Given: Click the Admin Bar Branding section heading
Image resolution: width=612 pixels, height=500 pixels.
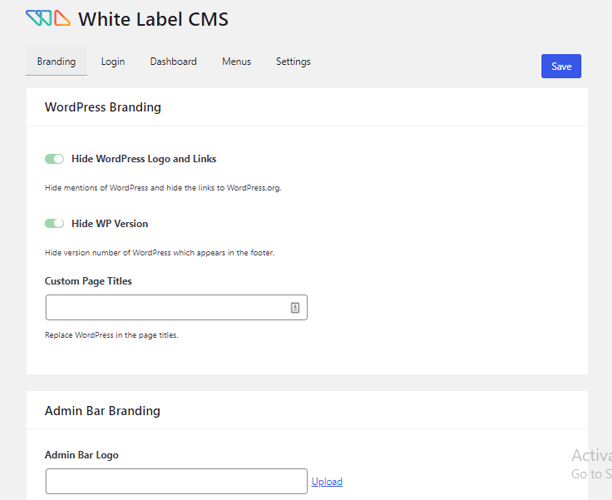Looking at the screenshot, I should (x=102, y=410).
